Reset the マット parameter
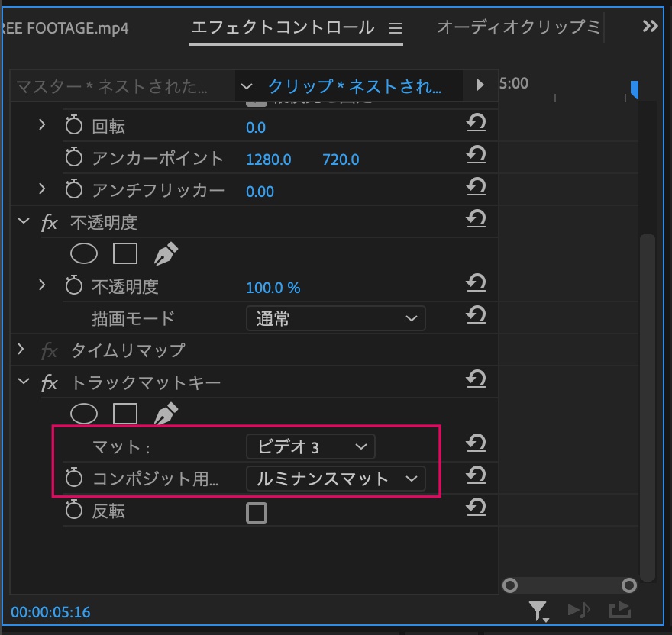This screenshot has width=672, height=635. 476,443
